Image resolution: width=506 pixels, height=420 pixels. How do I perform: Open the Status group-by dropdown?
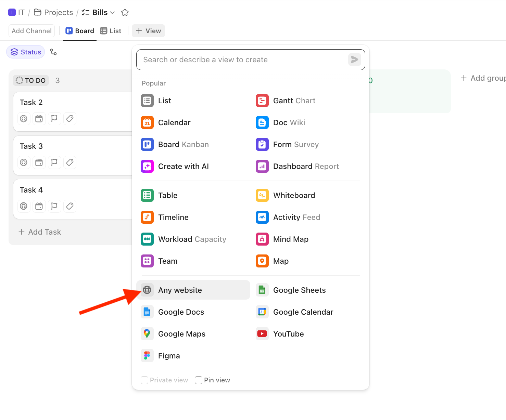coord(26,52)
